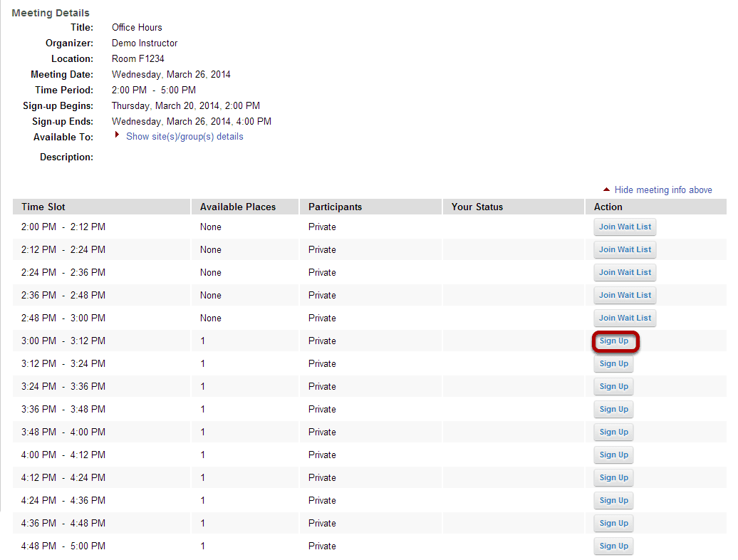738x560 pixels.
Task: Select the 4:48 PM - 5:00 PM time slot text
Action: point(63,546)
